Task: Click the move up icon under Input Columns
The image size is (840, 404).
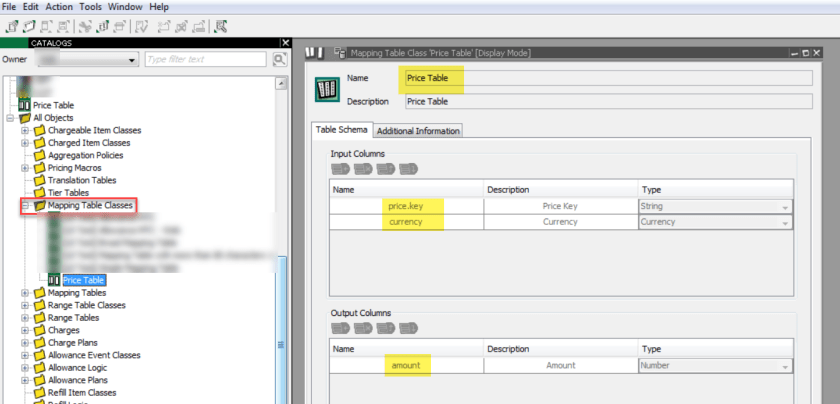Action: coord(385,169)
